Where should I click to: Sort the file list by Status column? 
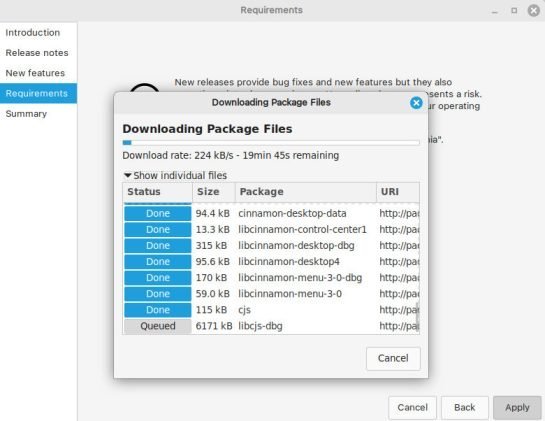coord(157,192)
